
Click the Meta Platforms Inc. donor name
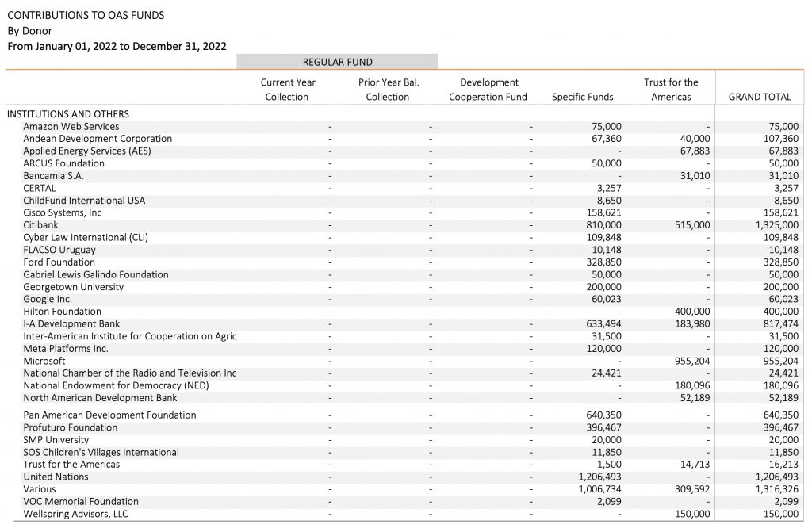coord(66,349)
